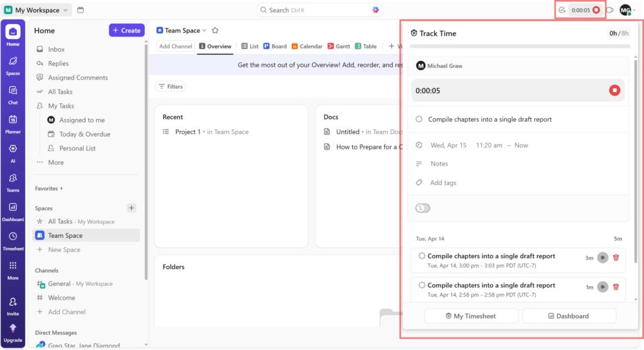Screen dimensions: 644x350
Task: Open the Filters control
Action: (170, 86)
